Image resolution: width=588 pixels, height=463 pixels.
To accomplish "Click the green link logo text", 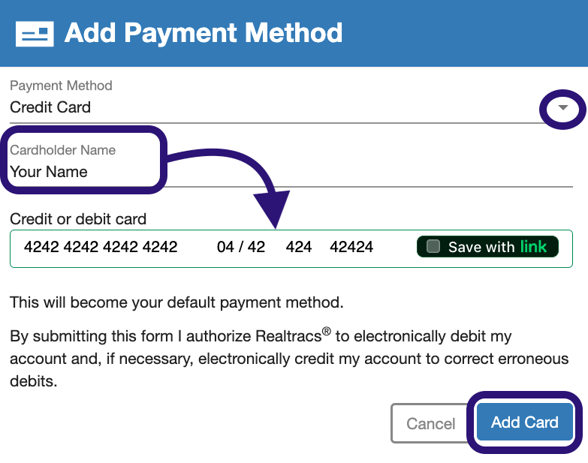I will (x=533, y=246).
